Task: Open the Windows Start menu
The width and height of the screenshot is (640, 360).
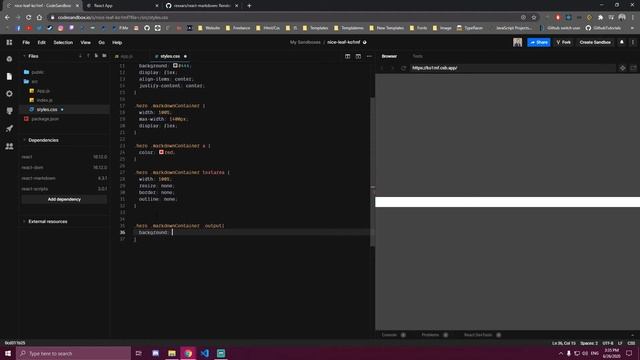Action: (8, 353)
